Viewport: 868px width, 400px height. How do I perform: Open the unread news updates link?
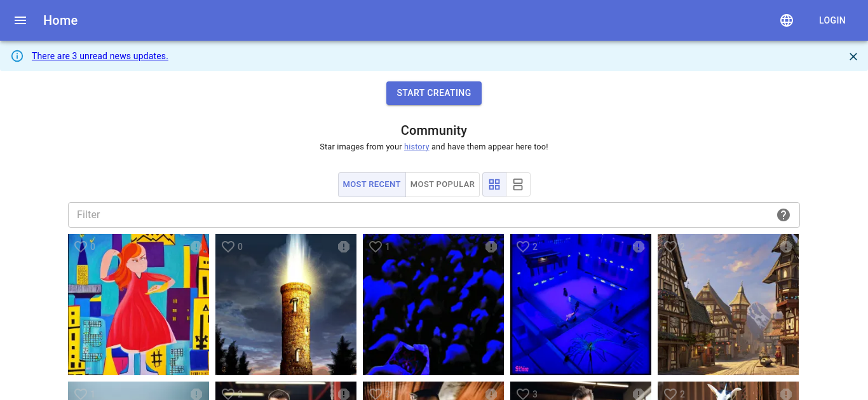100,56
